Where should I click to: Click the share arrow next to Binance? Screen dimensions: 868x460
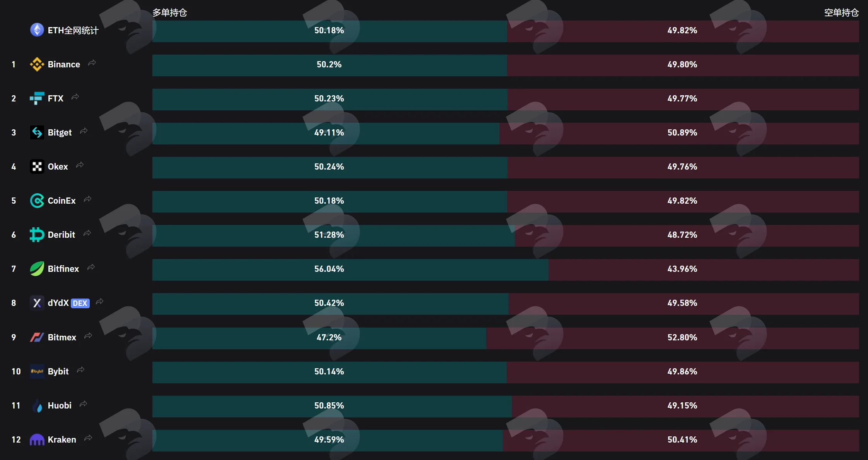[x=92, y=63]
